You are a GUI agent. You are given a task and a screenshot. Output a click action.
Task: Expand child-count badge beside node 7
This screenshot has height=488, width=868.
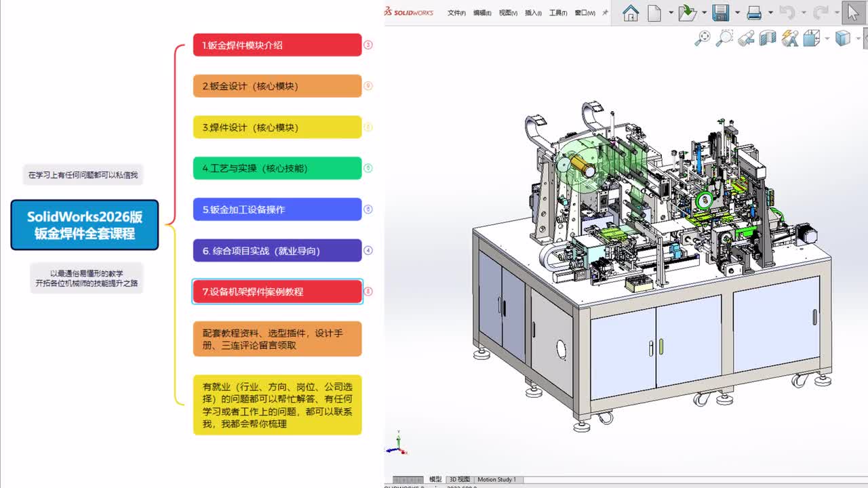368,291
